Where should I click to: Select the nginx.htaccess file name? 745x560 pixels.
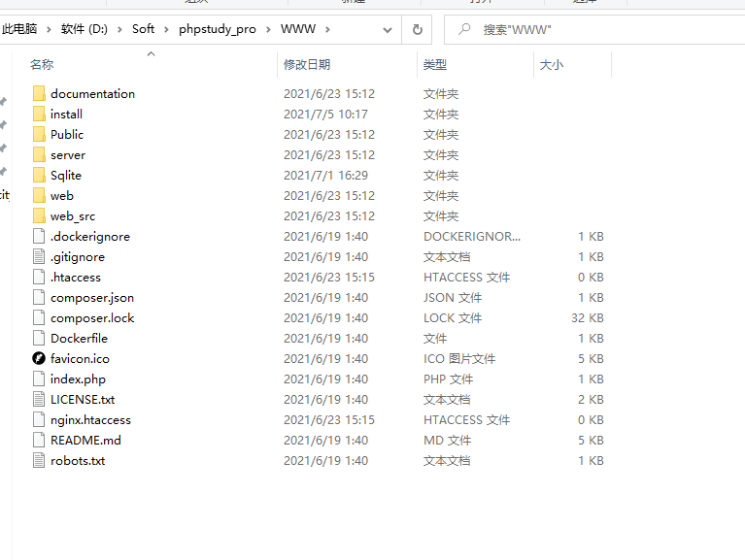click(90, 420)
